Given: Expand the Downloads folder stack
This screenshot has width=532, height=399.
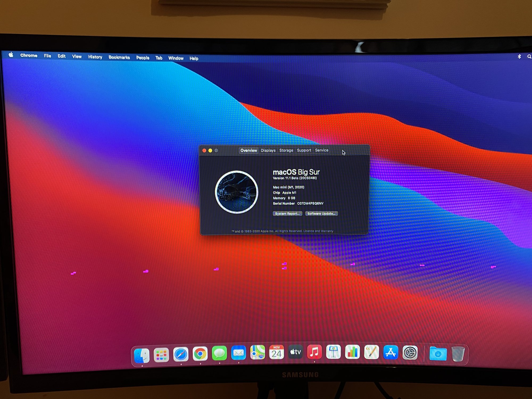Looking at the screenshot, I should click(438, 354).
